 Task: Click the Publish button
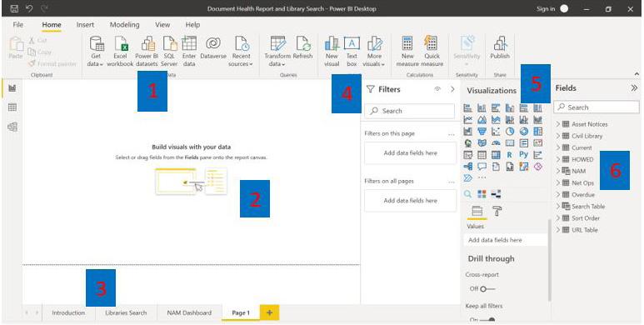500,47
